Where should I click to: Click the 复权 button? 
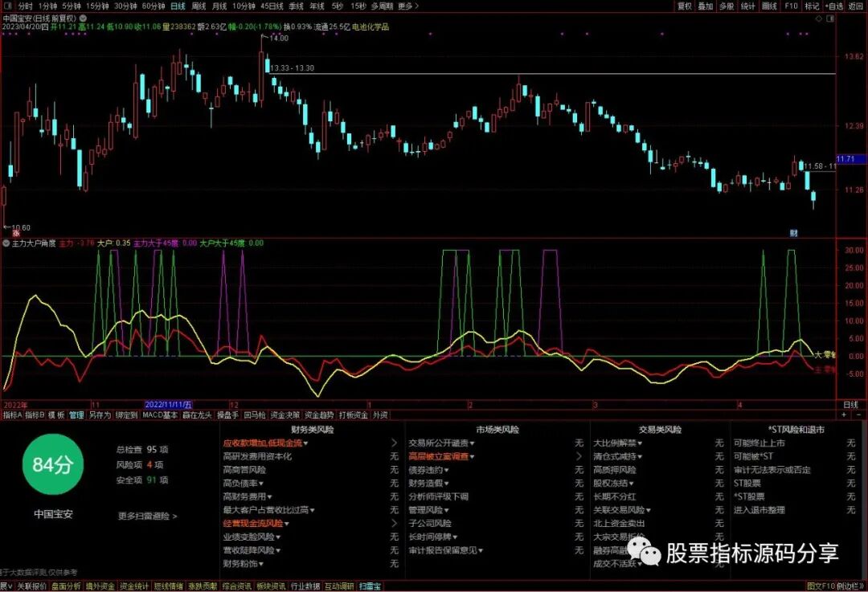685,6
